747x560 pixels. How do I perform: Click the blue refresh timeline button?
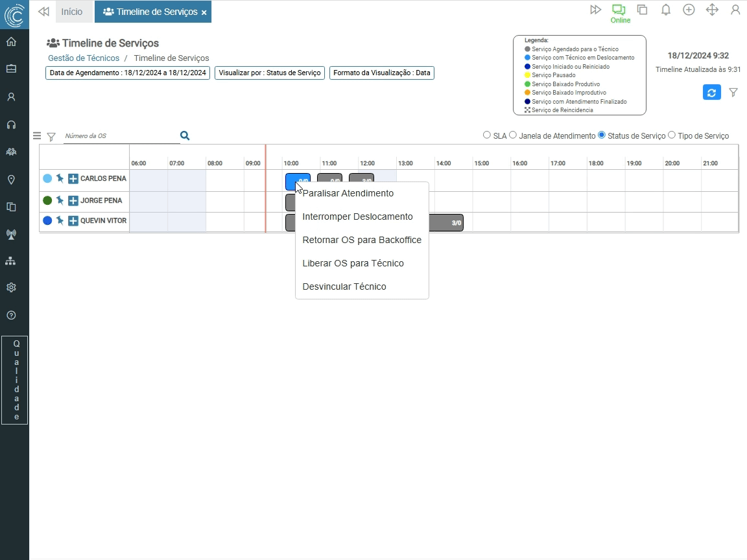pos(711,93)
